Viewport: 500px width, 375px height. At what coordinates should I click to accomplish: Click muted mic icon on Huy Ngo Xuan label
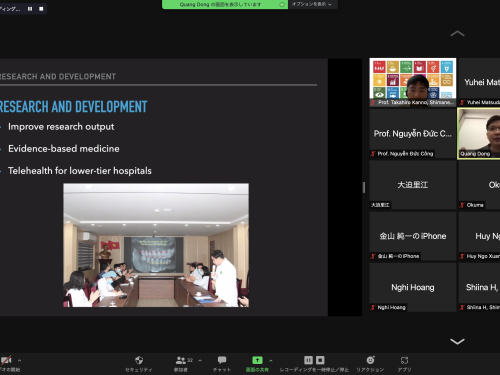click(462, 256)
